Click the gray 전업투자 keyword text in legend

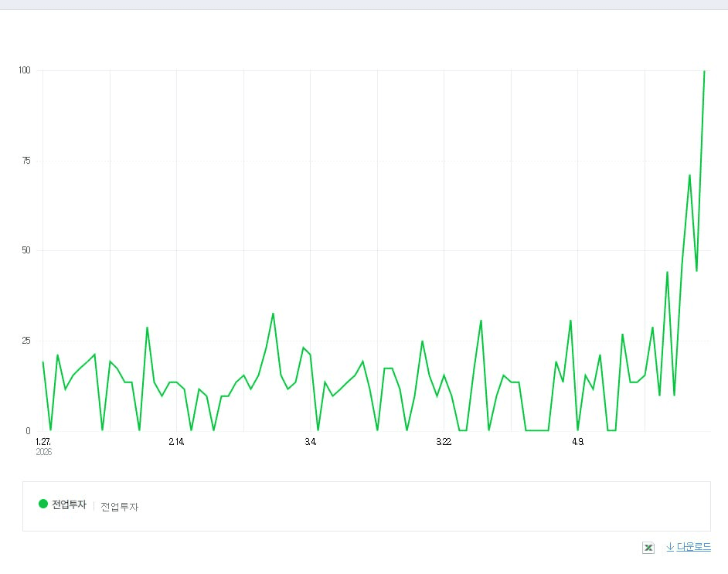click(119, 507)
